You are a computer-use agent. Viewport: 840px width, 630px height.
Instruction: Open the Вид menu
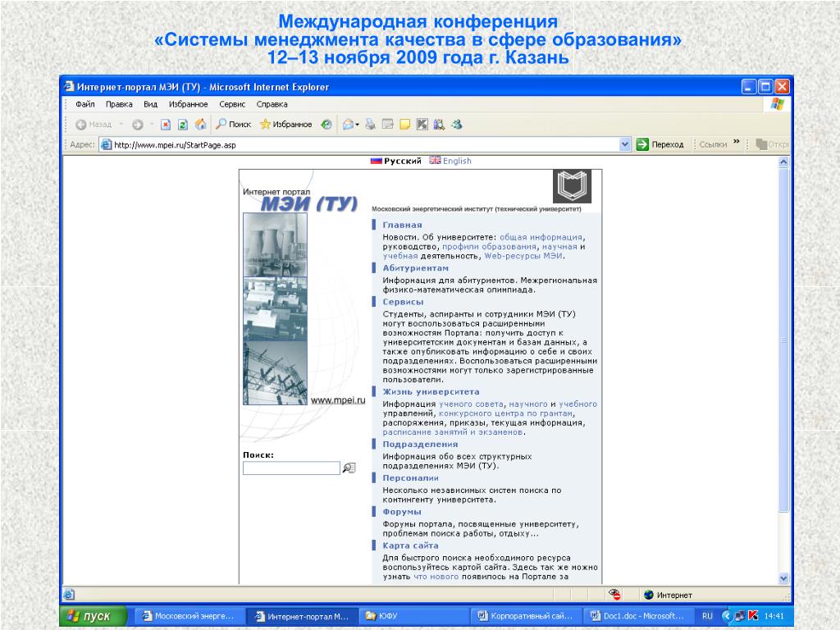pyautogui.click(x=151, y=104)
